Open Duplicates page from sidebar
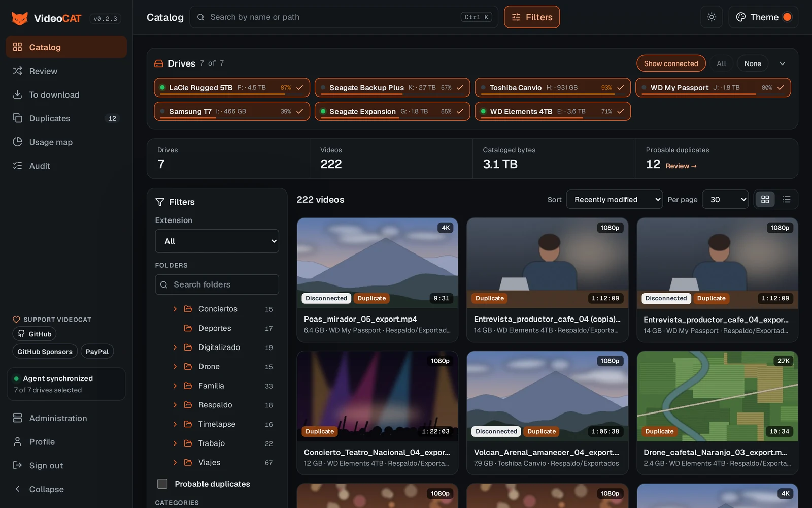812x508 pixels. (x=66, y=118)
